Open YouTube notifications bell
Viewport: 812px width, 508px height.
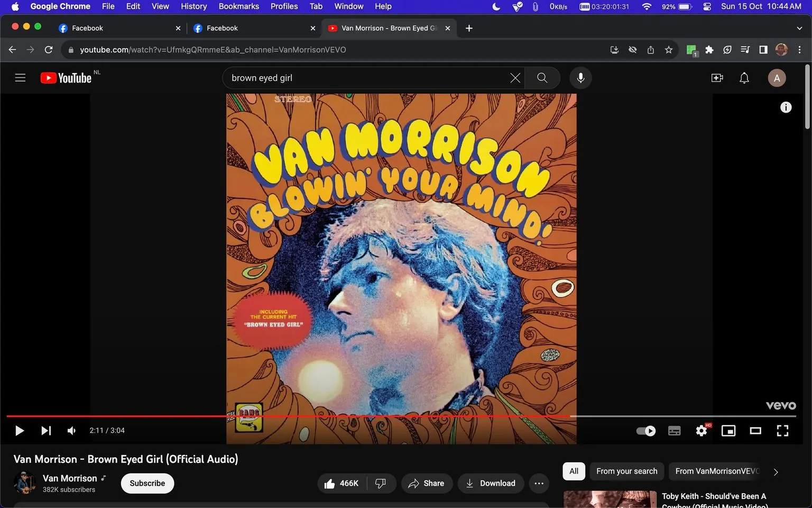coord(744,78)
